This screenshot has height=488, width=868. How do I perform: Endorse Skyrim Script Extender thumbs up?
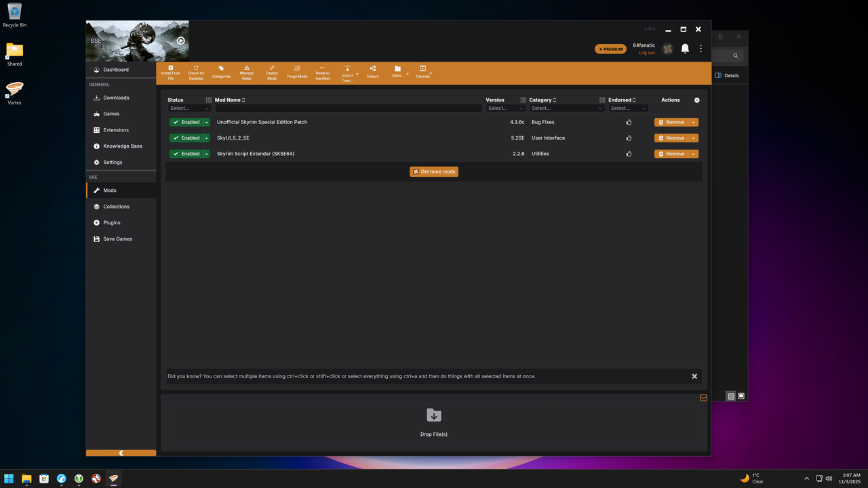[629, 154]
